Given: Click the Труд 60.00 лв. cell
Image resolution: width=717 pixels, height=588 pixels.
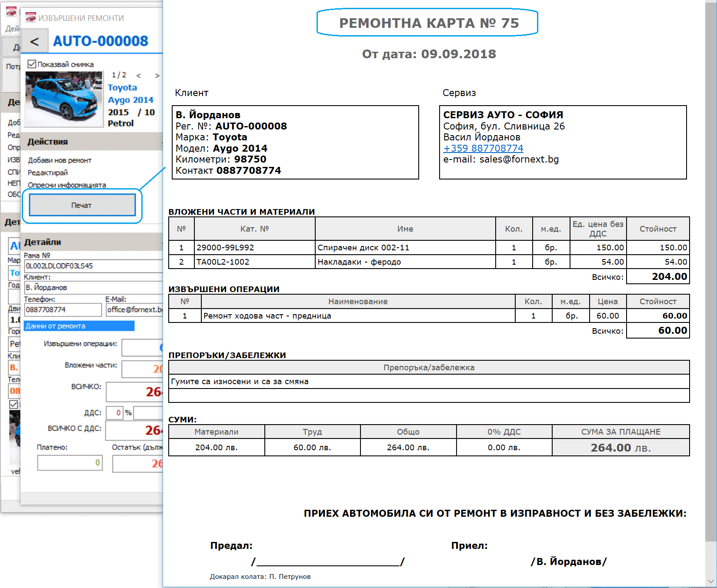Looking at the screenshot, I should tap(312, 447).
